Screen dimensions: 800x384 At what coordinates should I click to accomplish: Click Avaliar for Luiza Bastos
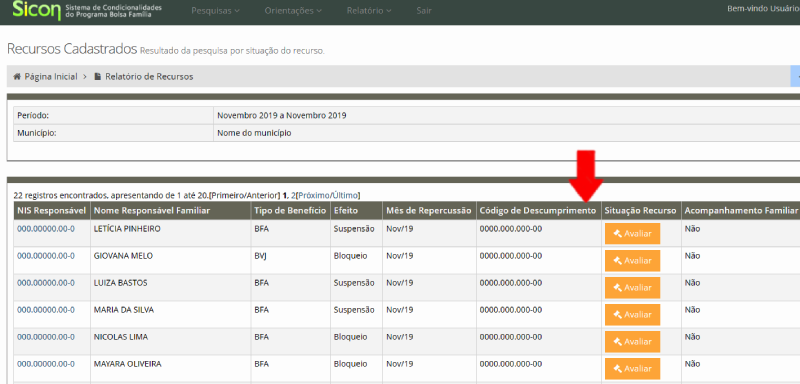(632, 288)
